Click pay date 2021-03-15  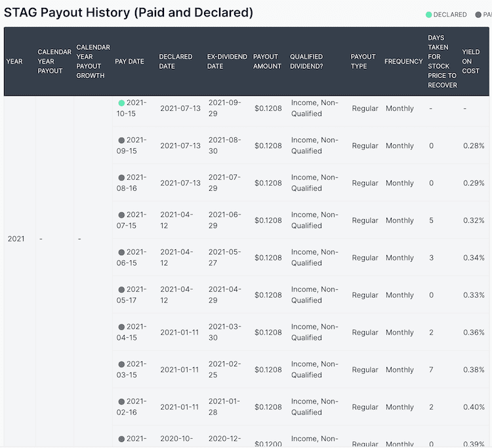tap(131, 369)
